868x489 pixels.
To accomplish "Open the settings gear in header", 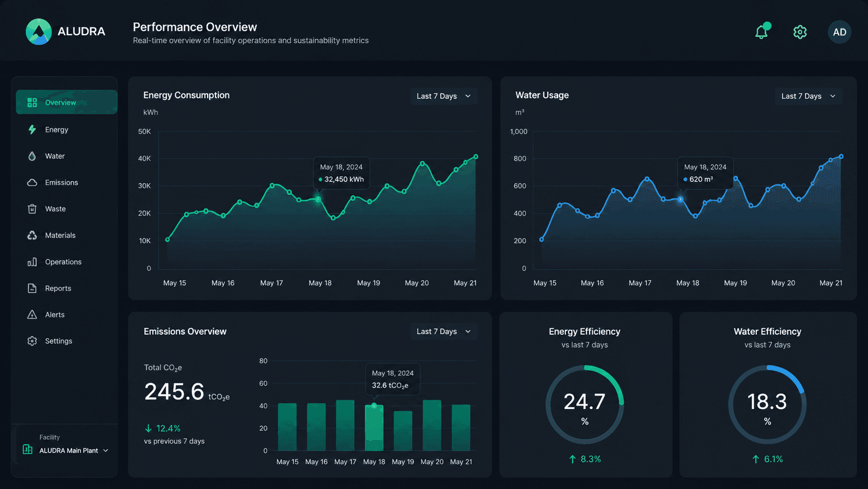I will click(800, 32).
